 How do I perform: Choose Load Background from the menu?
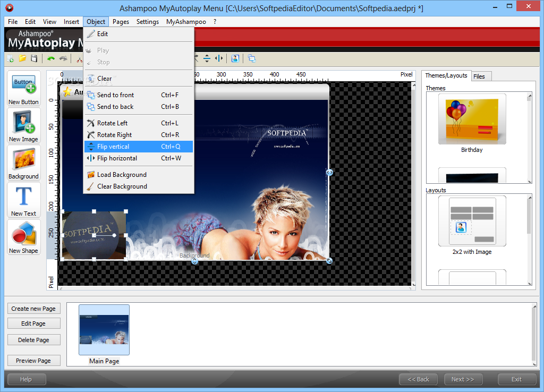pyautogui.click(x=139, y=175)
